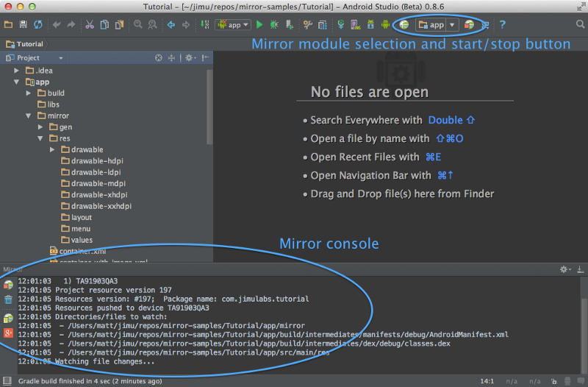Click the Undo arrow in the toolbar
588x387 pixels.
(x=57, y=25)
